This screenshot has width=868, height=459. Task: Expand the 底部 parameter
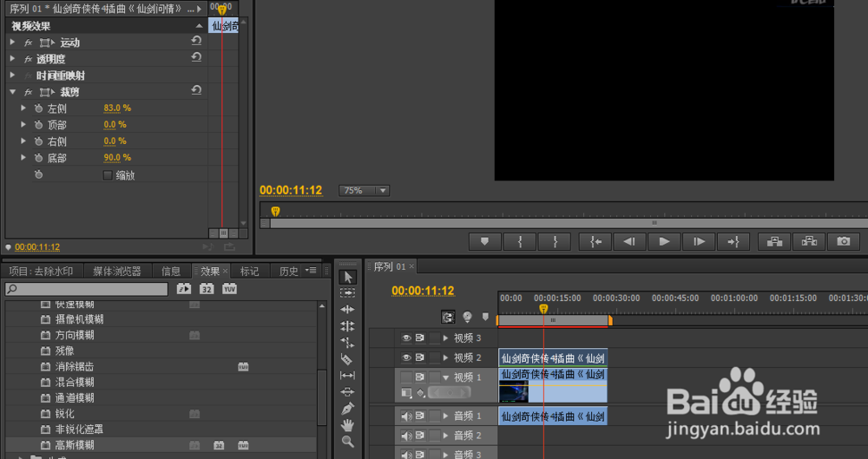[x=23, y=158]
